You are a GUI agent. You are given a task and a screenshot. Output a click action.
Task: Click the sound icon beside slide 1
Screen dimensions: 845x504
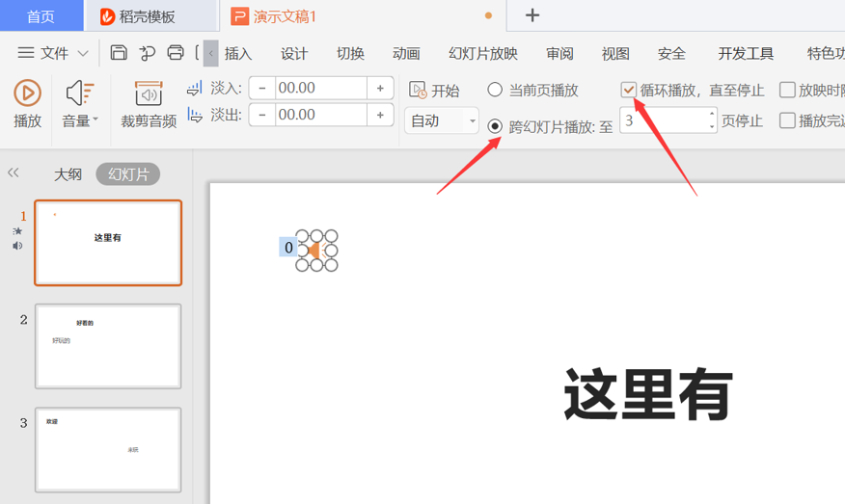pyautogui.click(x=17, y=246)
